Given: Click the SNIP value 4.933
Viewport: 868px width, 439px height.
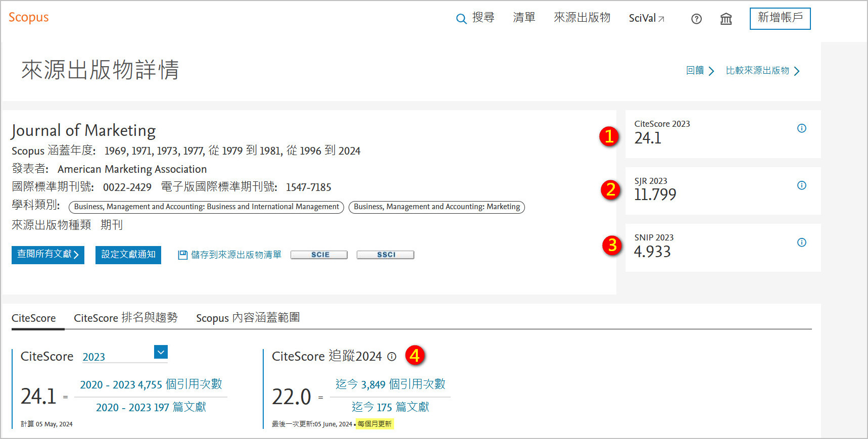Looking at the screenshot, I should pos(652,252).
